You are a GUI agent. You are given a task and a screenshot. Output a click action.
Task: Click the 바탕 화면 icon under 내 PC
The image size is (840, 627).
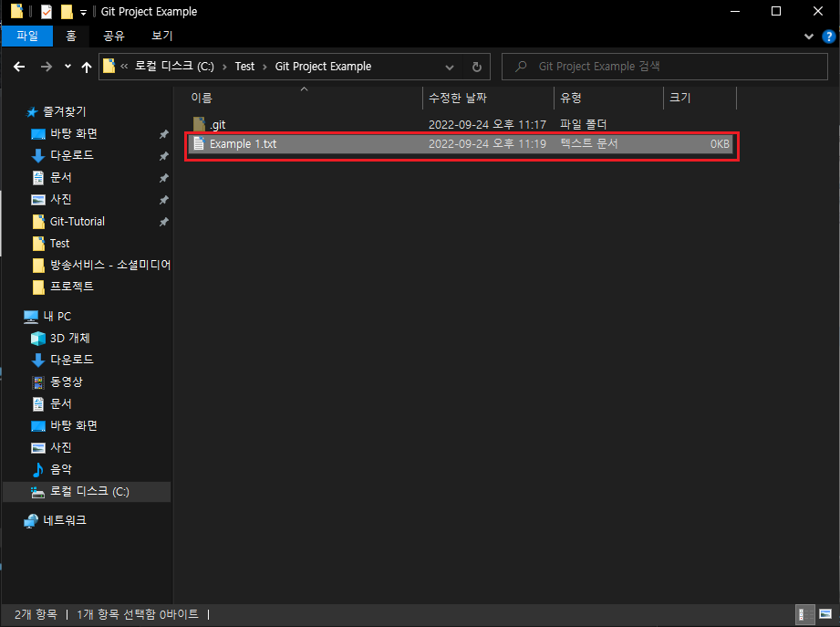pos(38,426)
